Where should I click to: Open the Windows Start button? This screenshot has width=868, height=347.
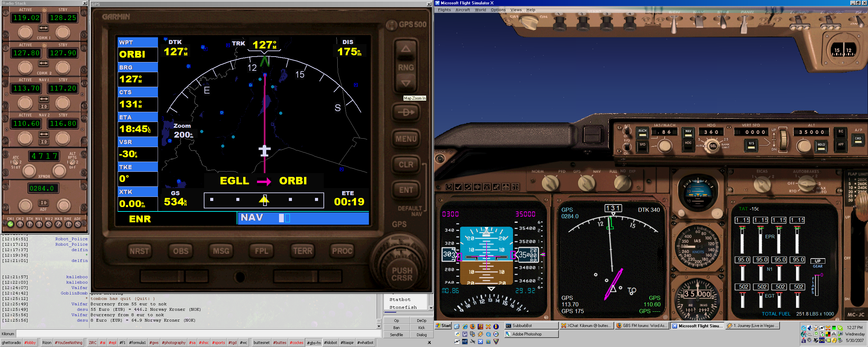[x=443, y=326]
